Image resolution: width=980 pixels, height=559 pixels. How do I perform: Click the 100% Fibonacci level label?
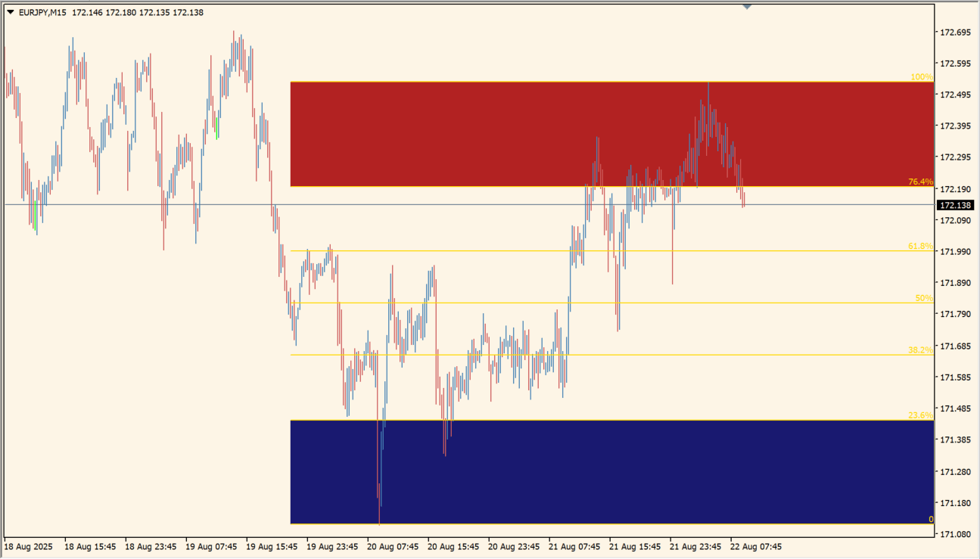(922, 77)
